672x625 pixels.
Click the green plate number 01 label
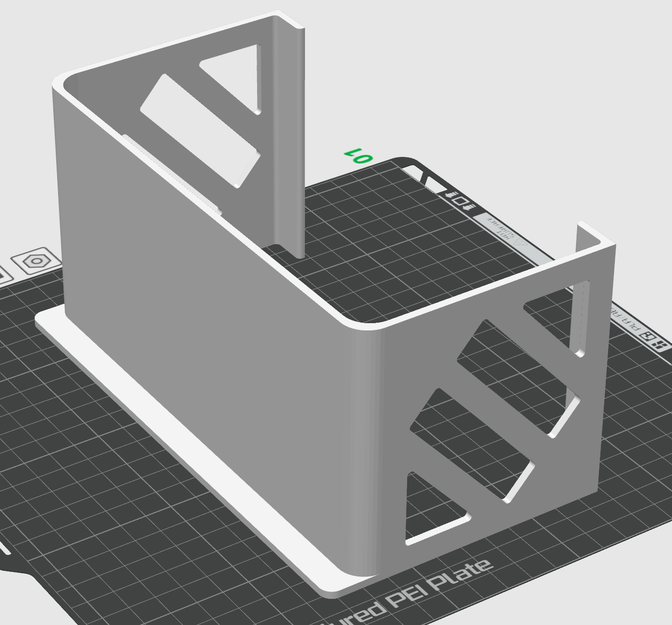tap(358, 156)
